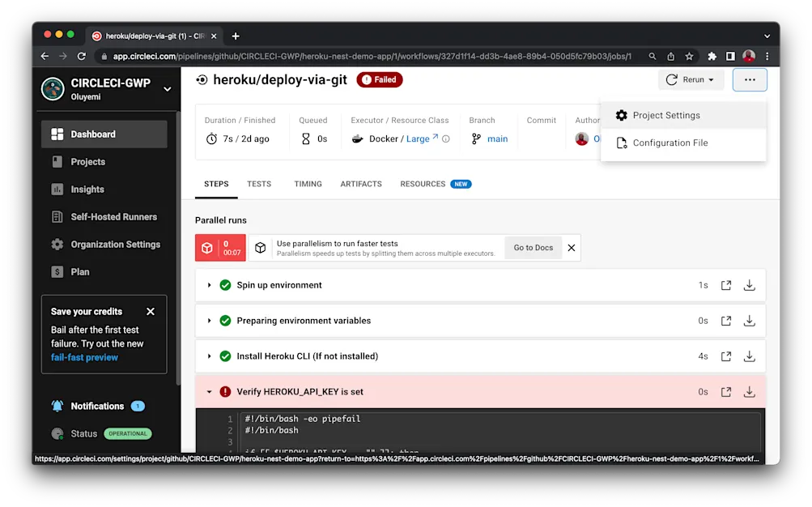Click the Failed status badge

coord(380,79)
